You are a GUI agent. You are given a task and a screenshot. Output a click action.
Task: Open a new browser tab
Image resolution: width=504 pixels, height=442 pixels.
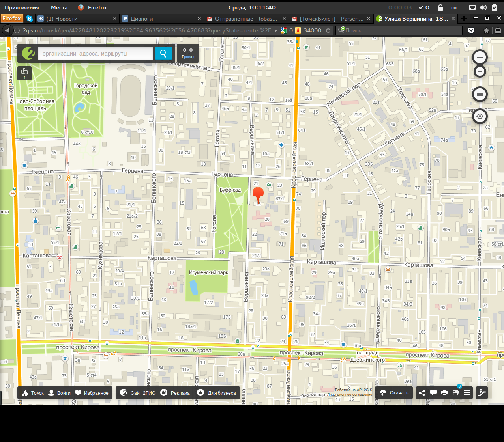pyautogui.click(x=464, y=19)
